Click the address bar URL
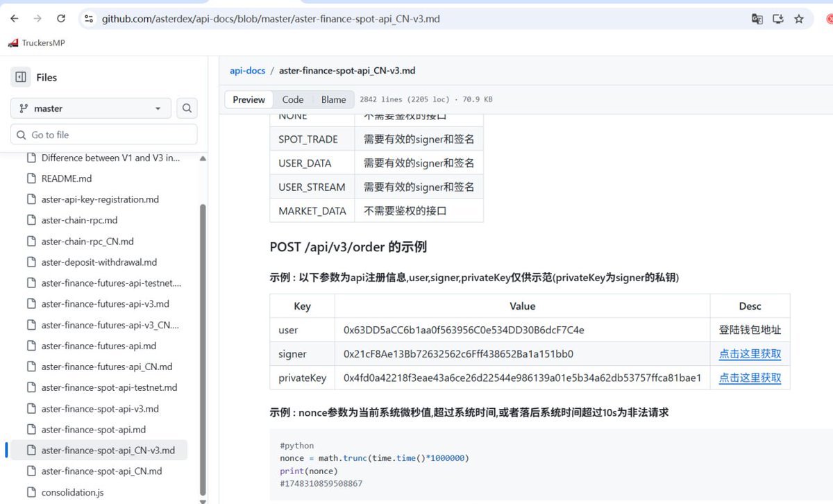Screen dimensions: 833x504 click(x=271, y=19)
